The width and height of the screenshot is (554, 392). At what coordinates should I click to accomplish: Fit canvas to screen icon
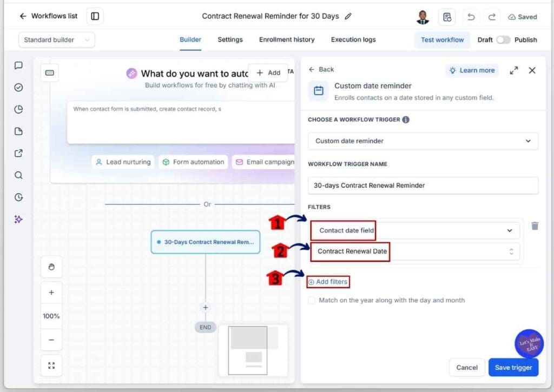[x=51, y=366]
